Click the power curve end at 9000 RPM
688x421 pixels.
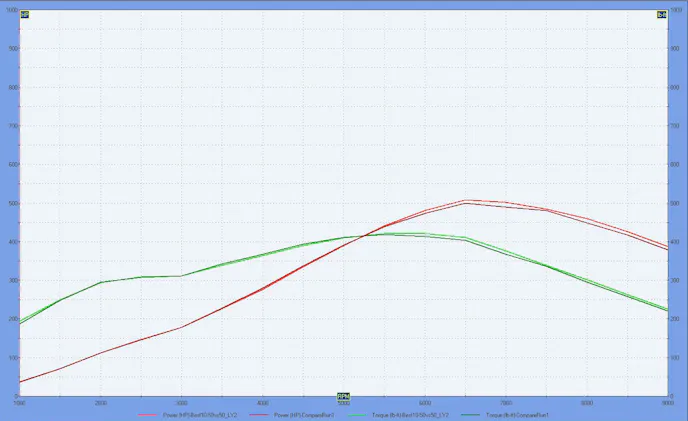pyautogui.click(x=667, y=247)
